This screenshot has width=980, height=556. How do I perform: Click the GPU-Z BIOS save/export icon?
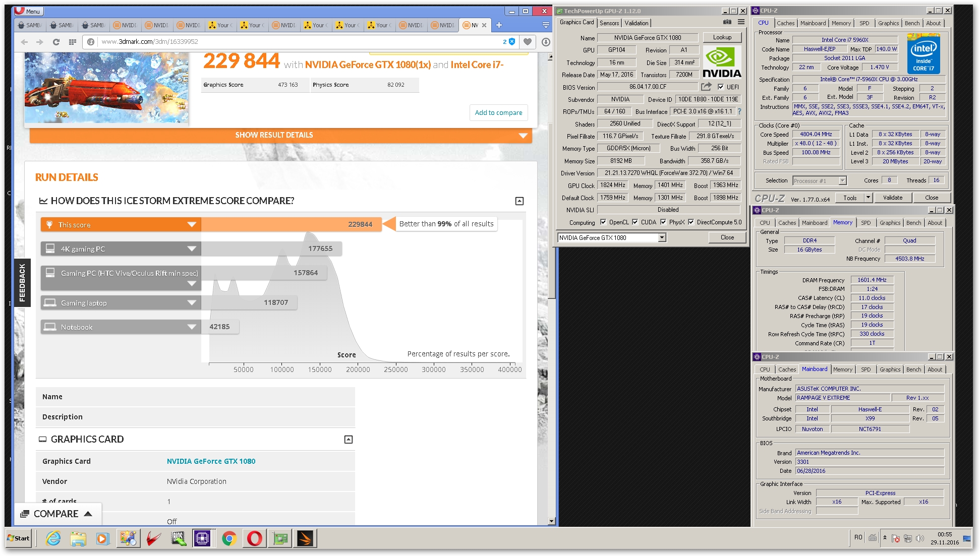coord(706,87)
